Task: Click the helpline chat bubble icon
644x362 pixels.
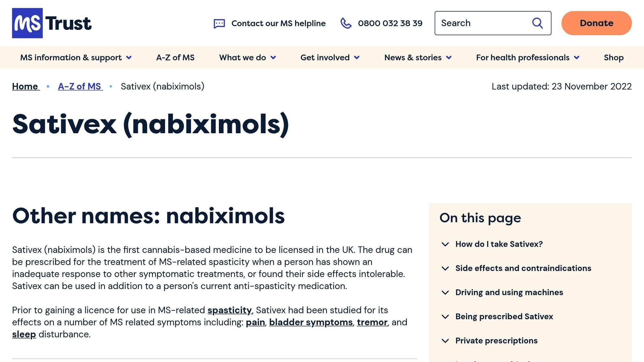Action: click(219, 24)
